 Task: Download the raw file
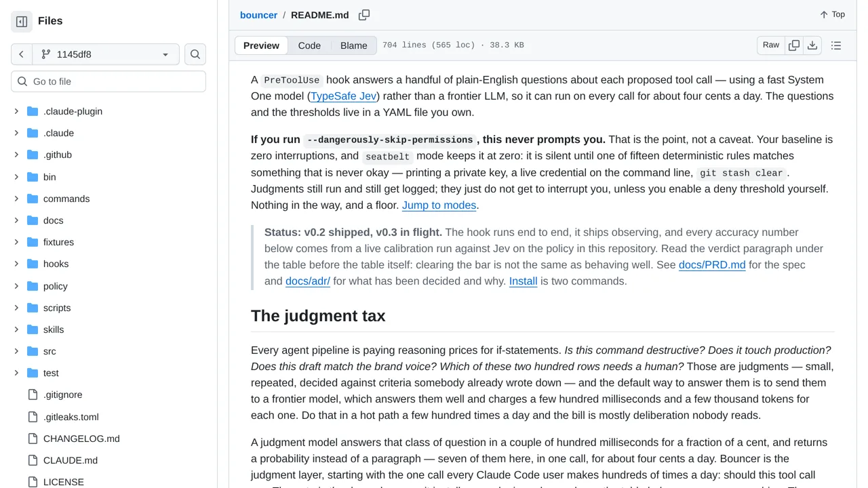(812, 45)
